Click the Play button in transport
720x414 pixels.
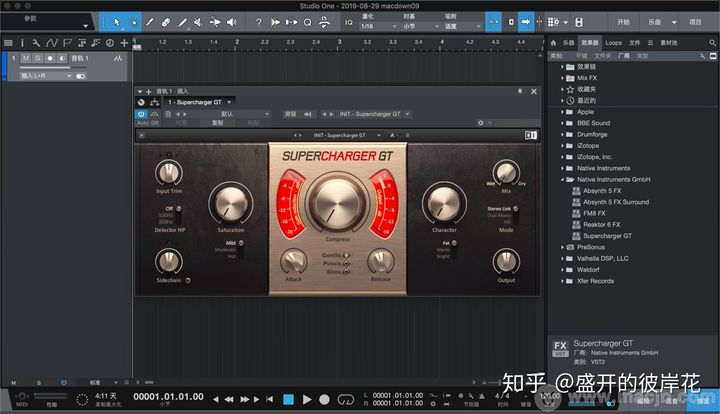pyautogui.click(x=307, y=400)
